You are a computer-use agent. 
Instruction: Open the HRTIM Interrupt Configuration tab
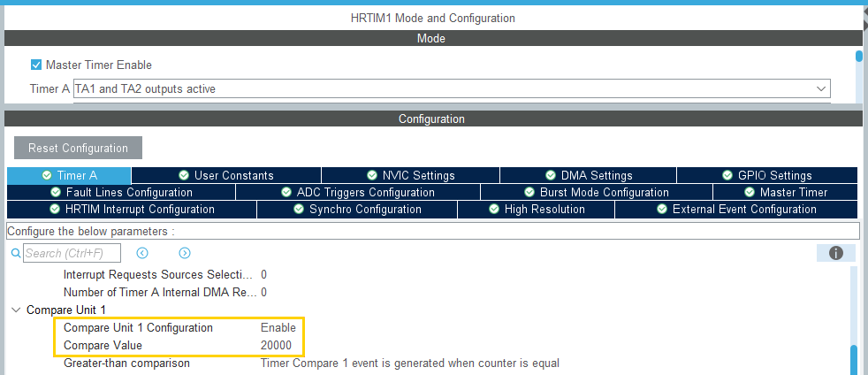click(132, 210)
